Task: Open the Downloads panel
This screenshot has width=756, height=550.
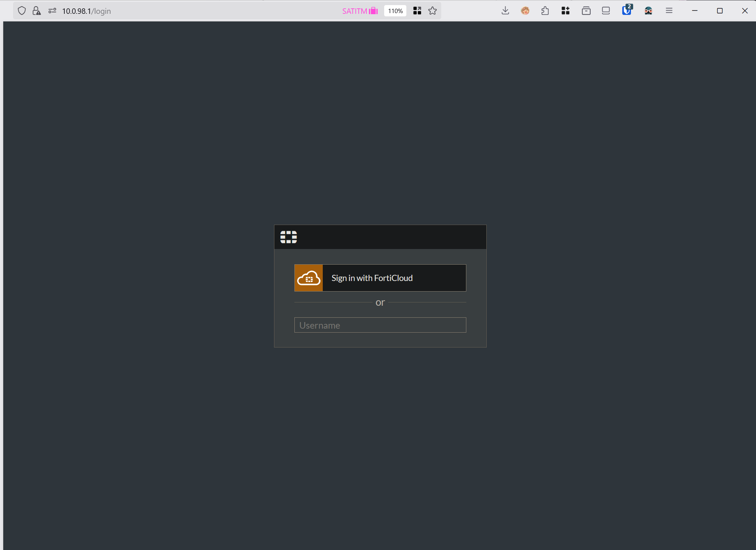Action: pyautogui.click(x=505, y=11)
